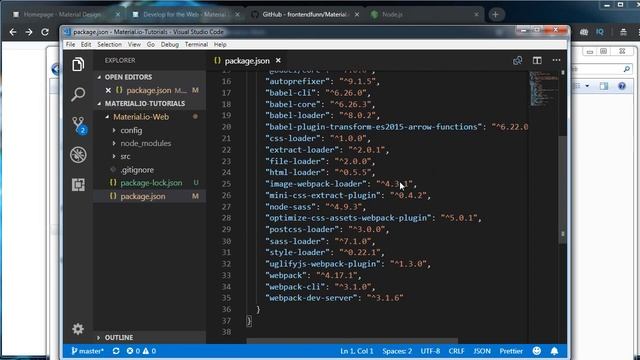Switch to Develop for the Web tab
This screenshot has width=640, height=360.
point(184,14)
